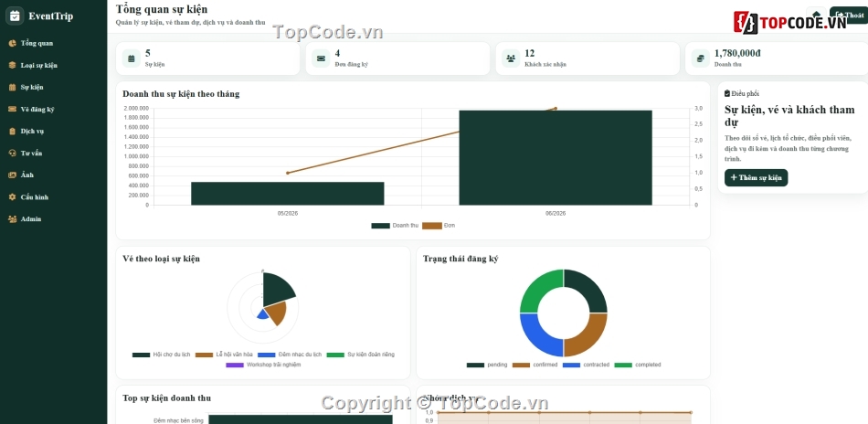Toggle Sự kiện đoàn riêng legend entry
The width and height of the screenshot is (868, 424).
(x=360, y=355)
